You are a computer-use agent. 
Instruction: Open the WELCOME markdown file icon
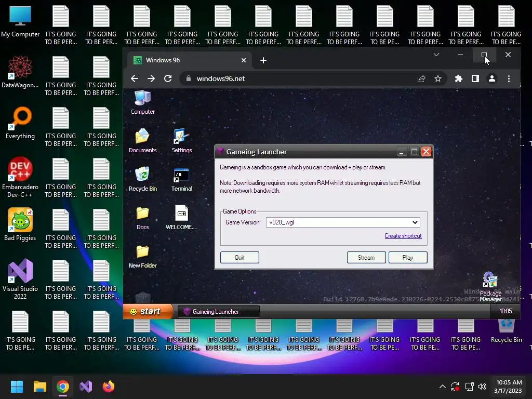(x=181, y=218)
